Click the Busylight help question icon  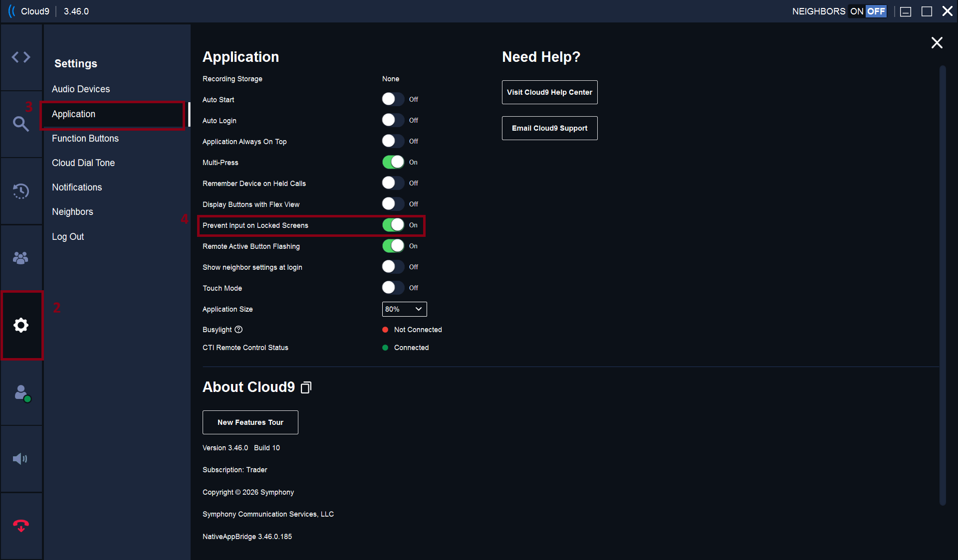[x=239, y=330]
